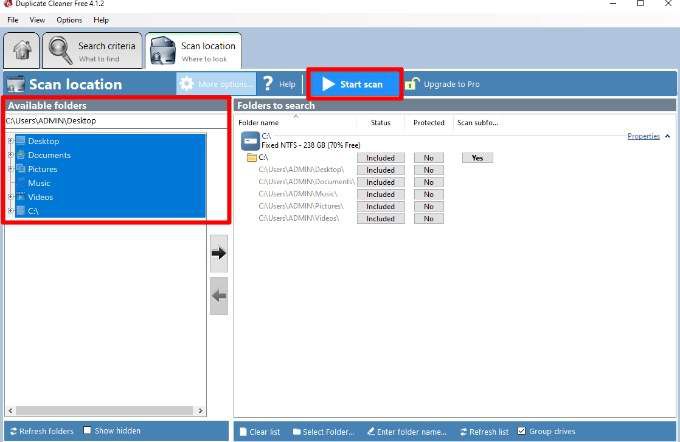The image size is (680, 442).
Task: Expand the Documents tree node
Action: coord(10,155)
